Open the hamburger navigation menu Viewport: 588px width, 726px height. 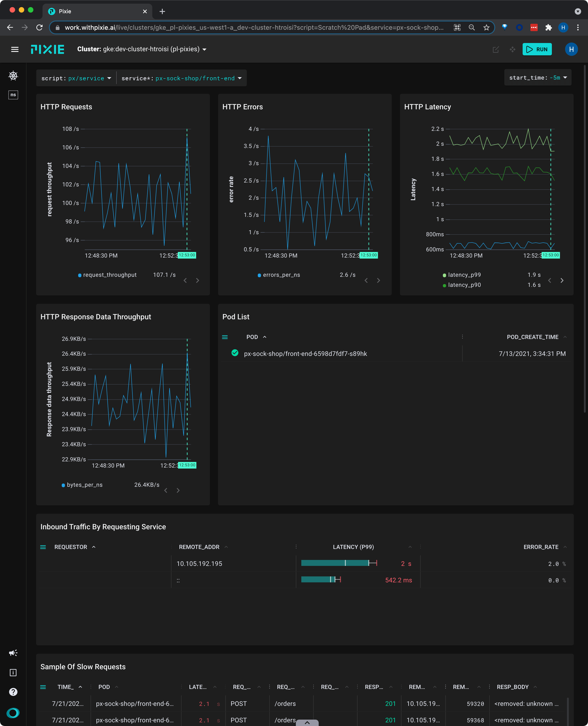tap(15, 49)
